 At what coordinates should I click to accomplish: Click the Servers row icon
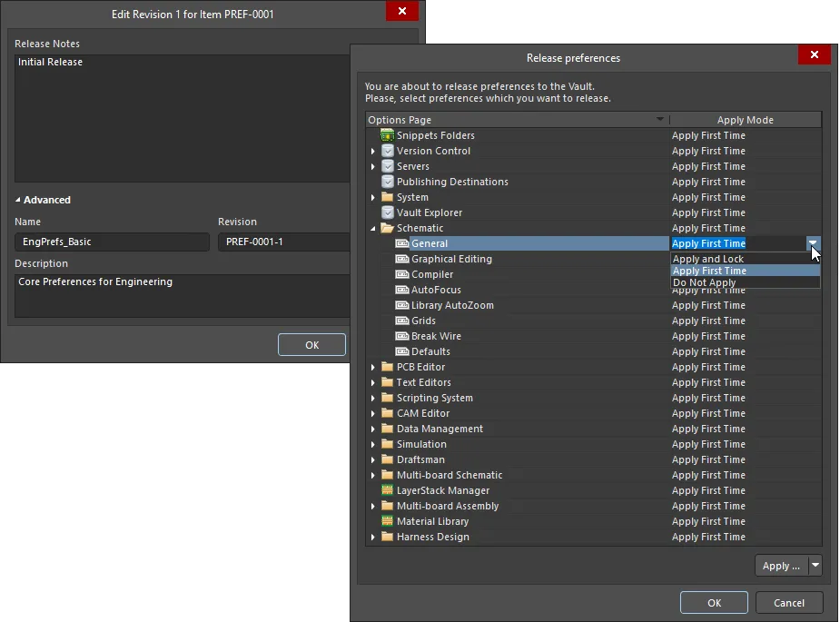(388, 166)
